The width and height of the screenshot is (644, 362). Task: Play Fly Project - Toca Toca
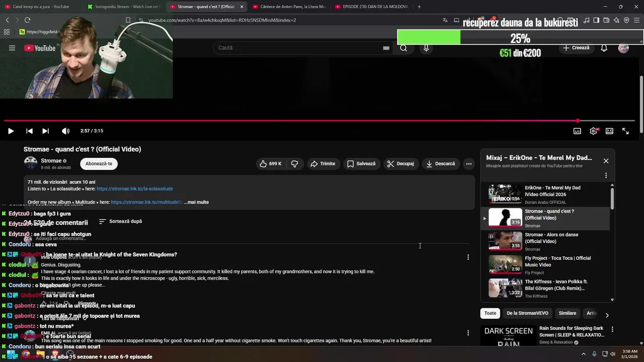click(546, 265)
